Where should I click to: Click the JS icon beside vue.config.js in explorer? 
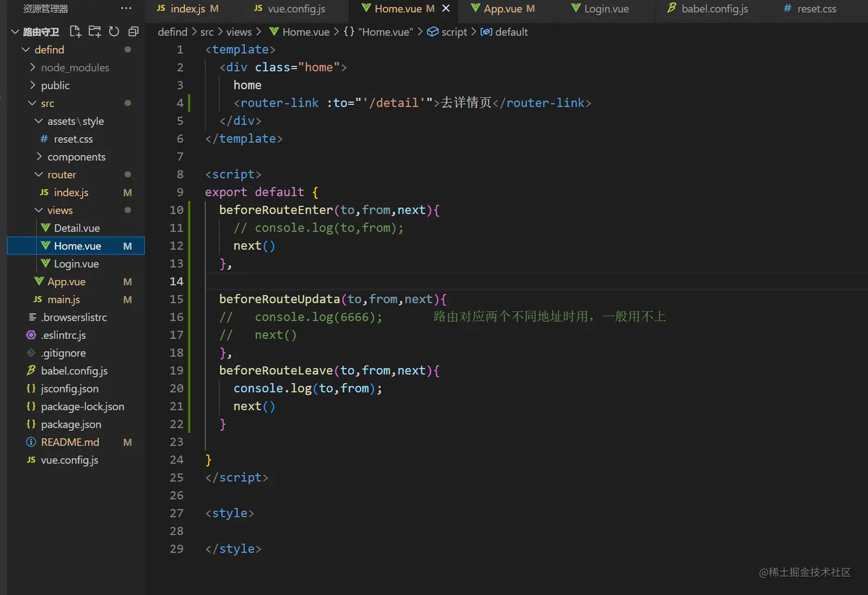[x=31, y=460]
